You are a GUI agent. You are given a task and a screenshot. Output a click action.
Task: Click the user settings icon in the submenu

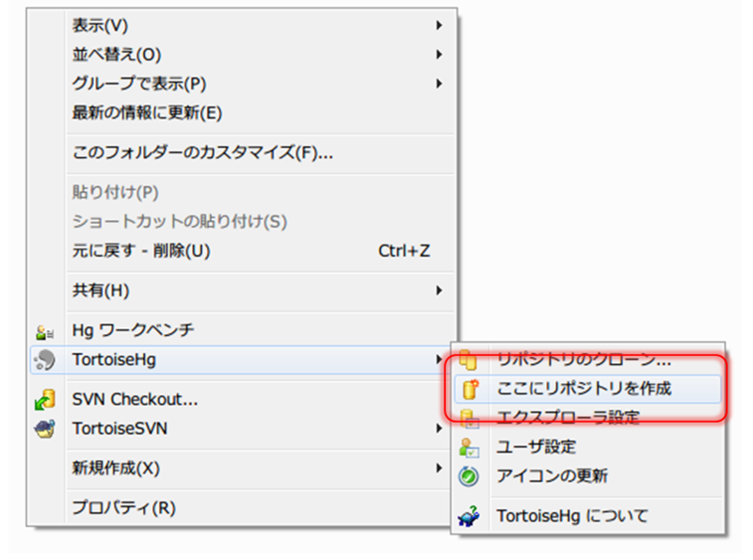coord(469,448)
